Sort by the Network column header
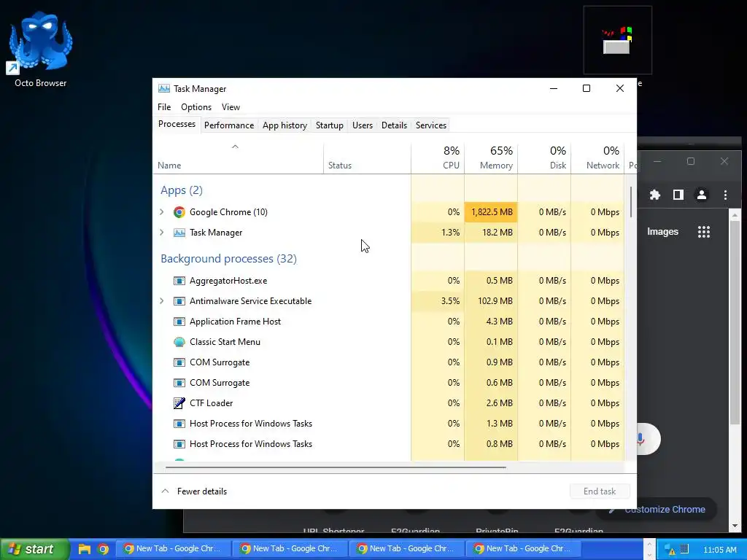This screenshot has width=747, height=560. [x=597, y=158]
